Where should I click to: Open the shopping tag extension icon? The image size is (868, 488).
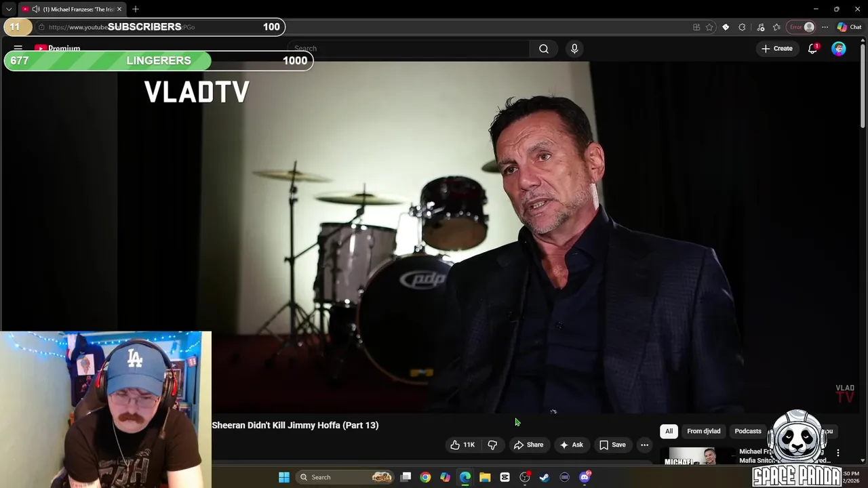coord(726,27)
